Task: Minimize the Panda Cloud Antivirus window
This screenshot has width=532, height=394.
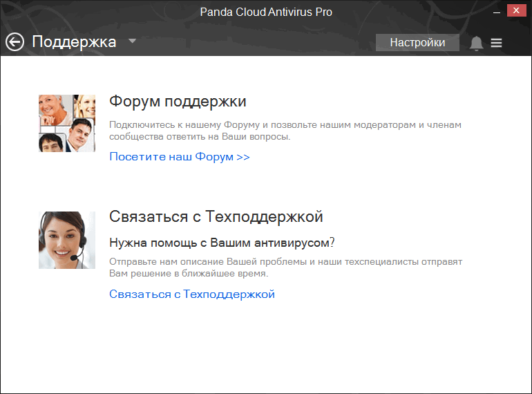Action: coord(496,11)
